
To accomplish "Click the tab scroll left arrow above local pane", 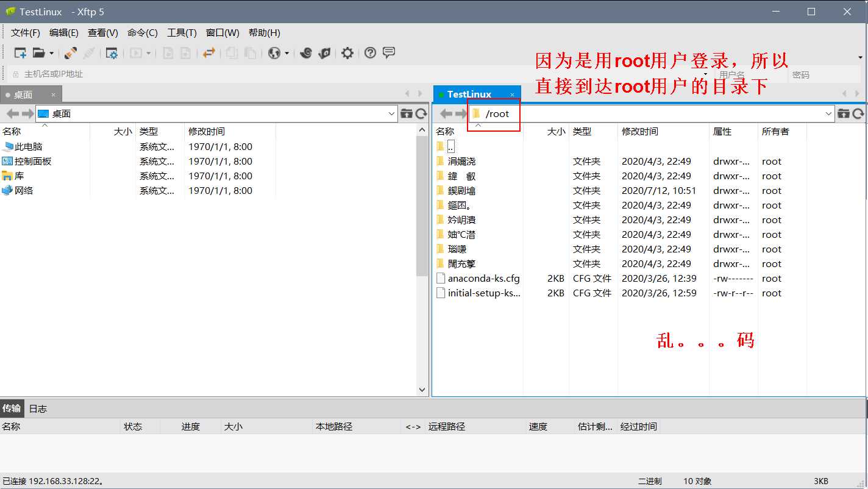I will click(x=407, y=94).
